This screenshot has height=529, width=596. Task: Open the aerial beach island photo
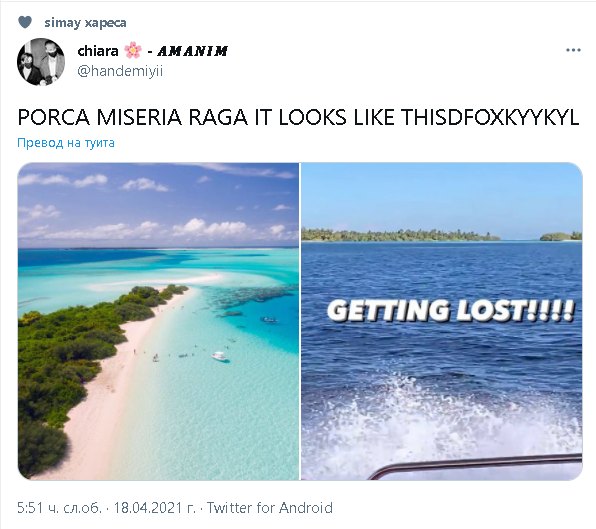pos(159,321)
